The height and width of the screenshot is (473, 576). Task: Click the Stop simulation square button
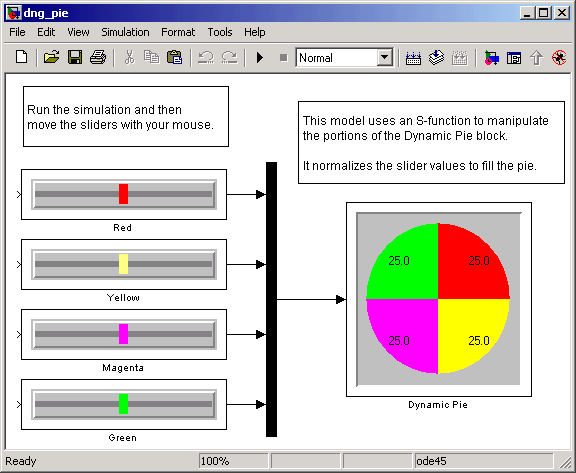point(283,58)
